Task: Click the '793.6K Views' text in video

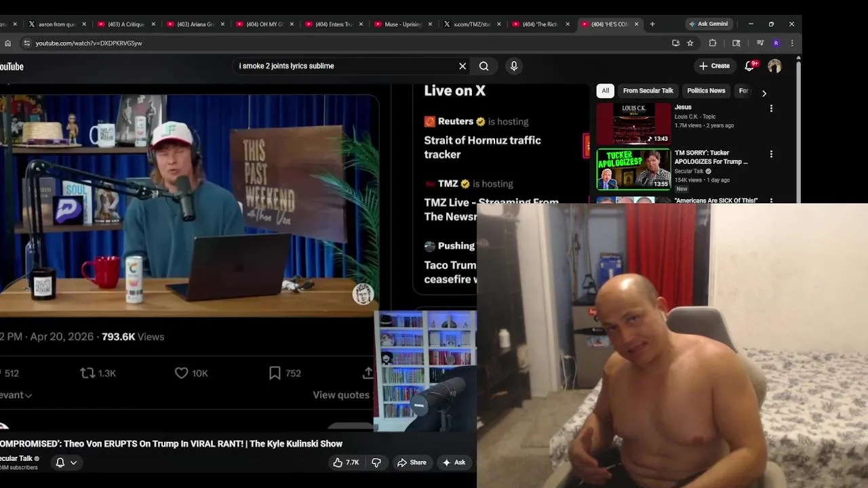Action: click(133, 337)
